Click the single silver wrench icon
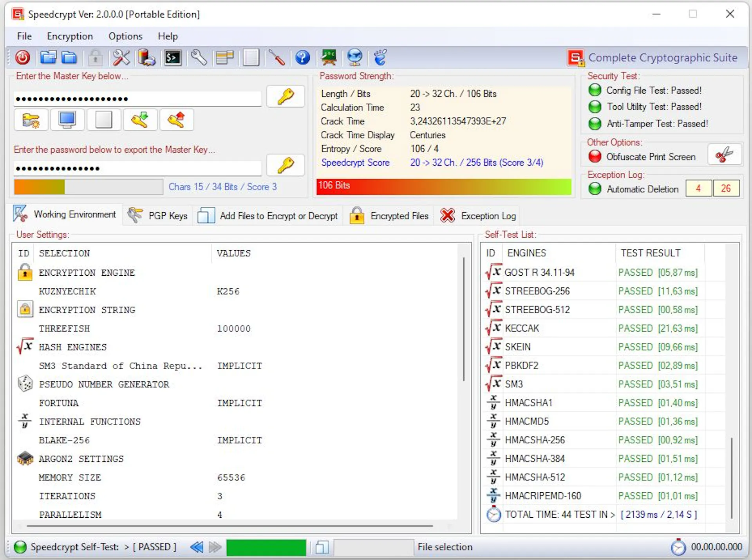Viewport: 752px width, 560px height. tap(199, 58)
